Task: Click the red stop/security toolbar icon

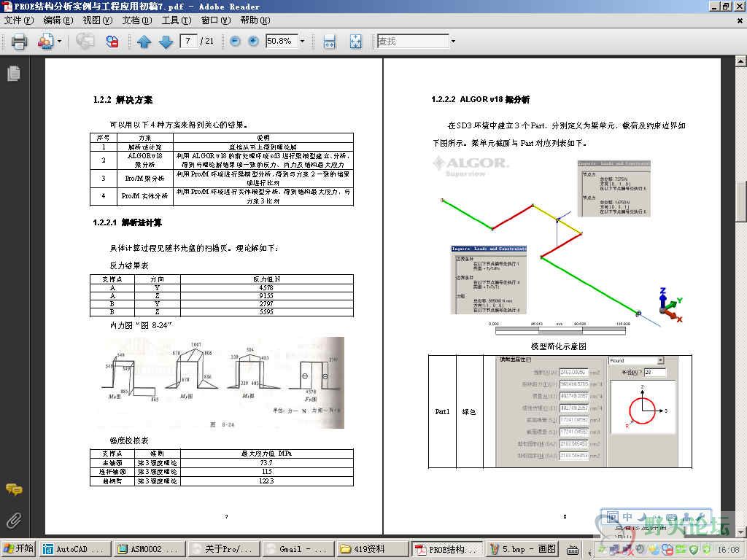Action: pos(112,42)
